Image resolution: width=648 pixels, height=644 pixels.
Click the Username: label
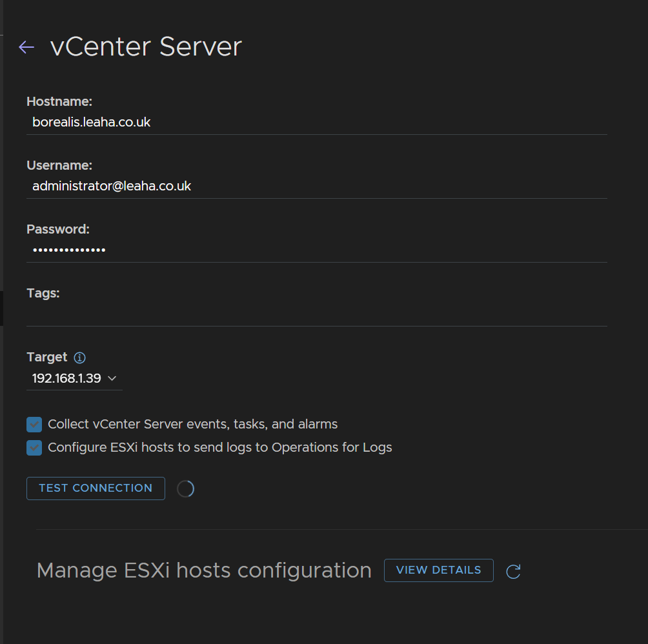coord(59,166)
